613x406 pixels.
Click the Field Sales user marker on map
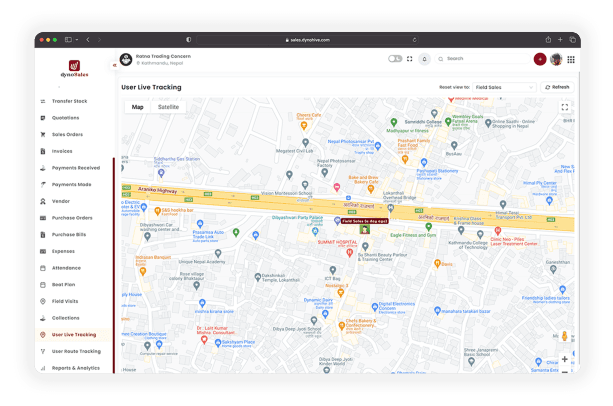pyautogui.click(x=365, y=229)
